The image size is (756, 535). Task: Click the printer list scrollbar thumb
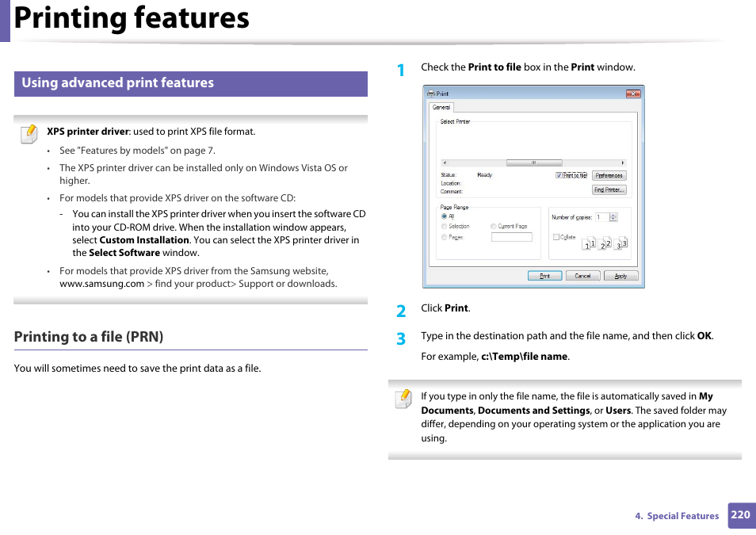point(534,163)
